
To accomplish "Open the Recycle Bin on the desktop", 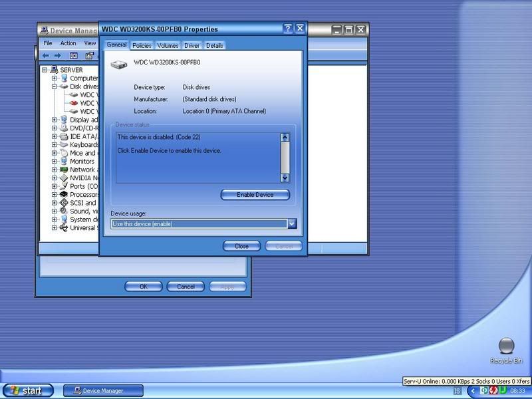I will tap(506, 347).
